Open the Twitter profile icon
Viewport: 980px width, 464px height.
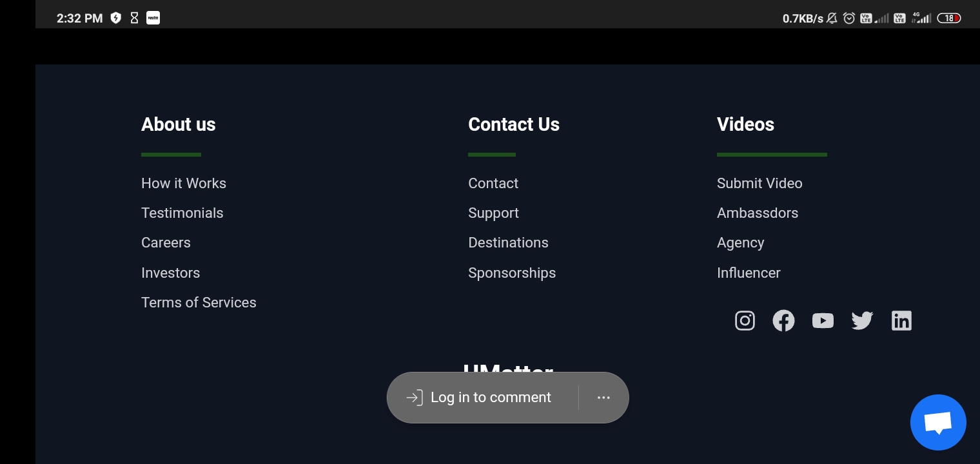coord(862,320)
